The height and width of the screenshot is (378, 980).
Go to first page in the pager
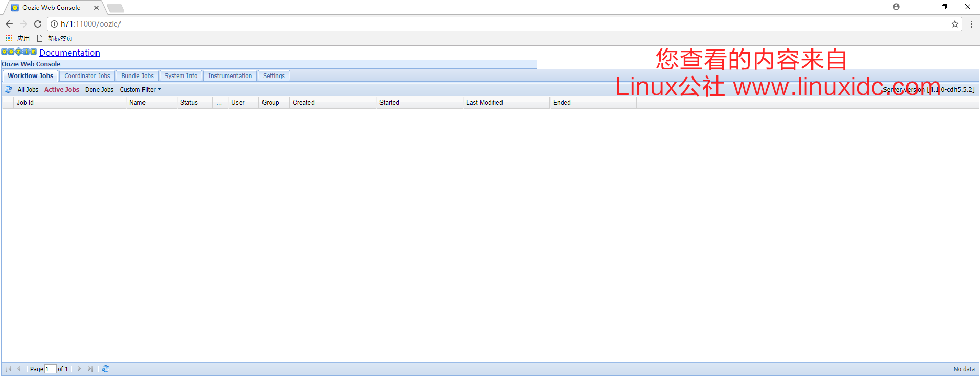(8, 369)
